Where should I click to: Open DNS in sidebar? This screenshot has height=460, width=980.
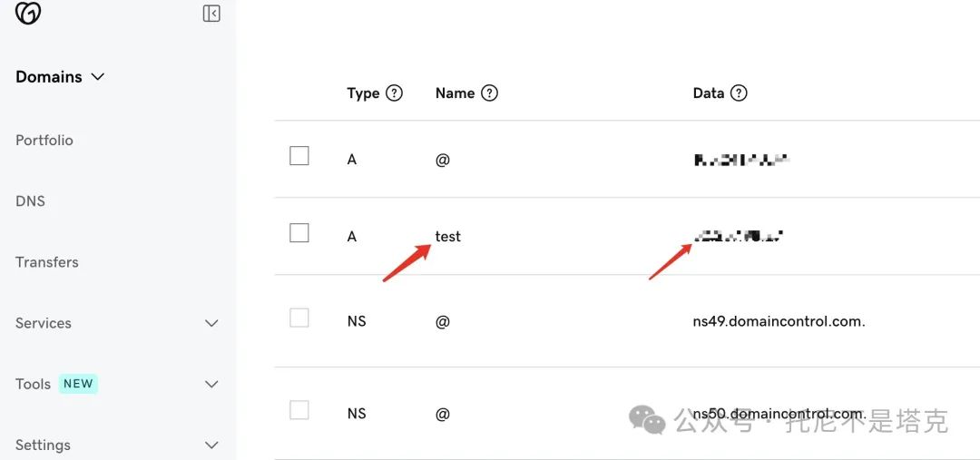point(30,201)
